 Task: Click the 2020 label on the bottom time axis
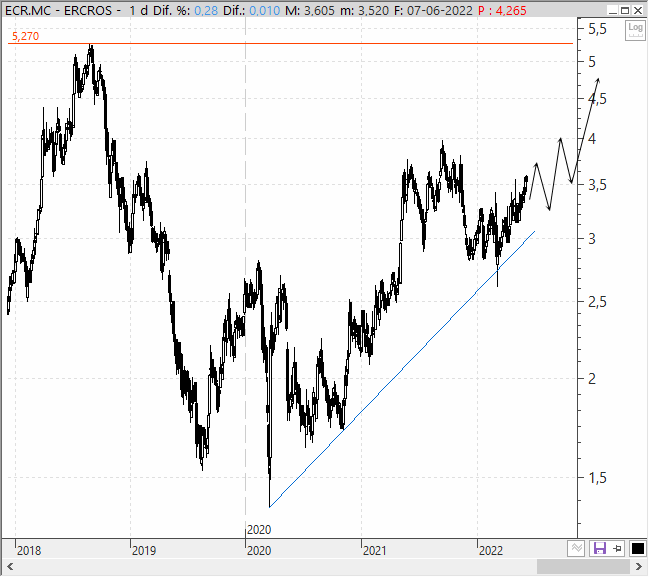tap(259, 551)
